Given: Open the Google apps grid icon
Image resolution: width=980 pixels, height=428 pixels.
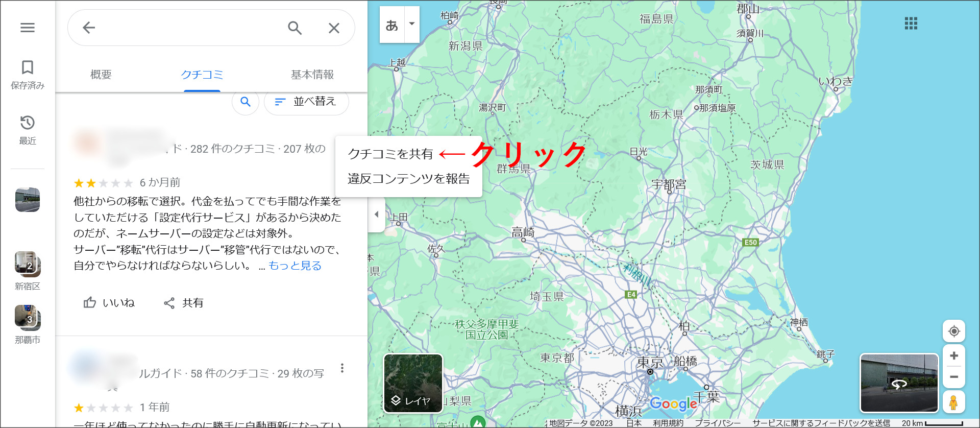Looking at the screenshot, I should [x=911, y=23].
